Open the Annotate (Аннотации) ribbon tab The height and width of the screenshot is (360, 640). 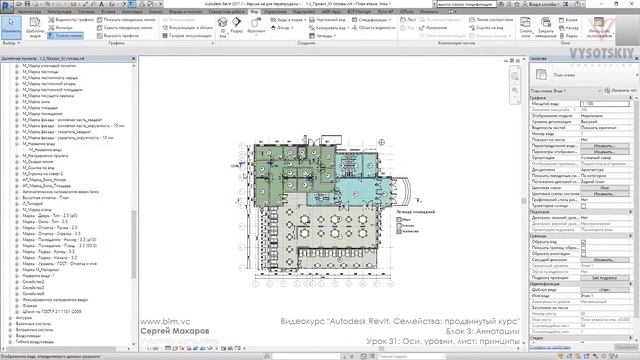(x=132, y=12)
